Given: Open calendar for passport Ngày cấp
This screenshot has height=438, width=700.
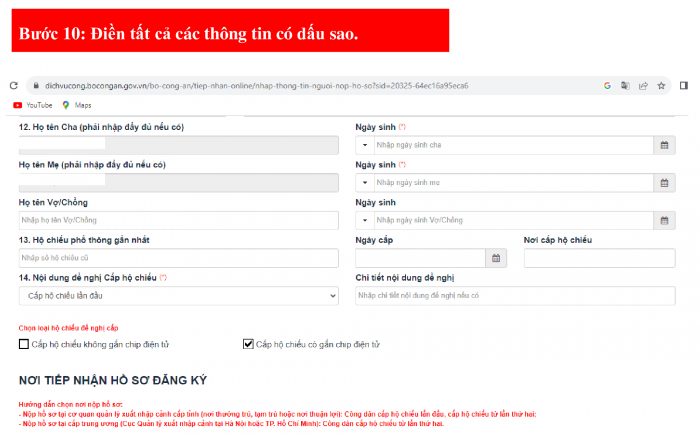Looking at the screenshot, I should (x=496, y=258).
